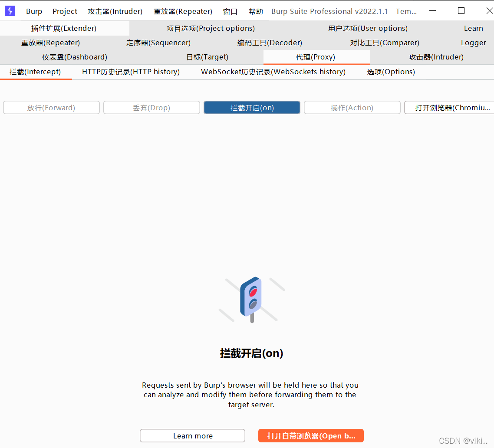Switch to 插件扩展(Extender) tab
494x448 pixels.
point(64,28)
